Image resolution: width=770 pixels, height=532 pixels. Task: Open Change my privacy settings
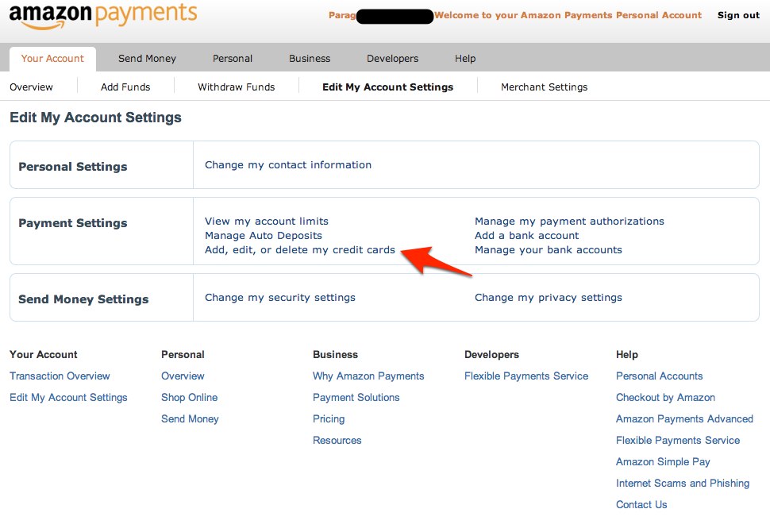[x=548, y=297]
